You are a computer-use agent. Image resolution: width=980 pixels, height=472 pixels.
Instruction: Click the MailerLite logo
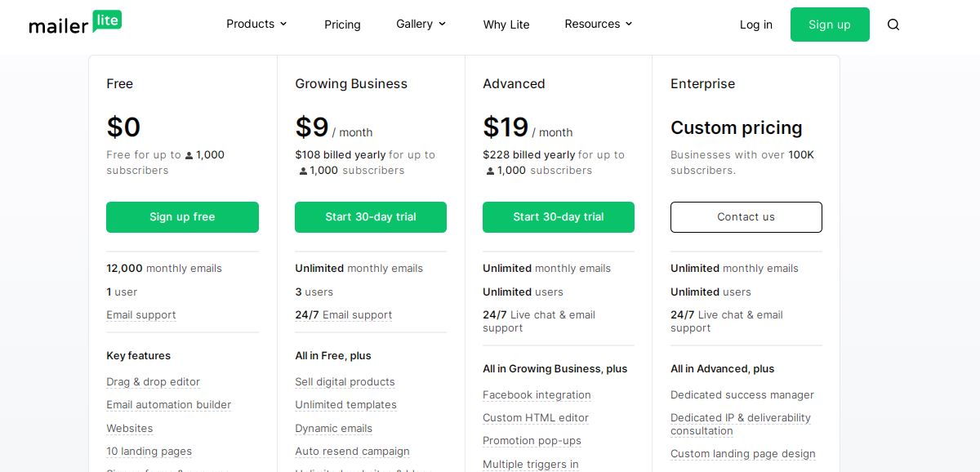pyautogui.click(x=75, y=23)
